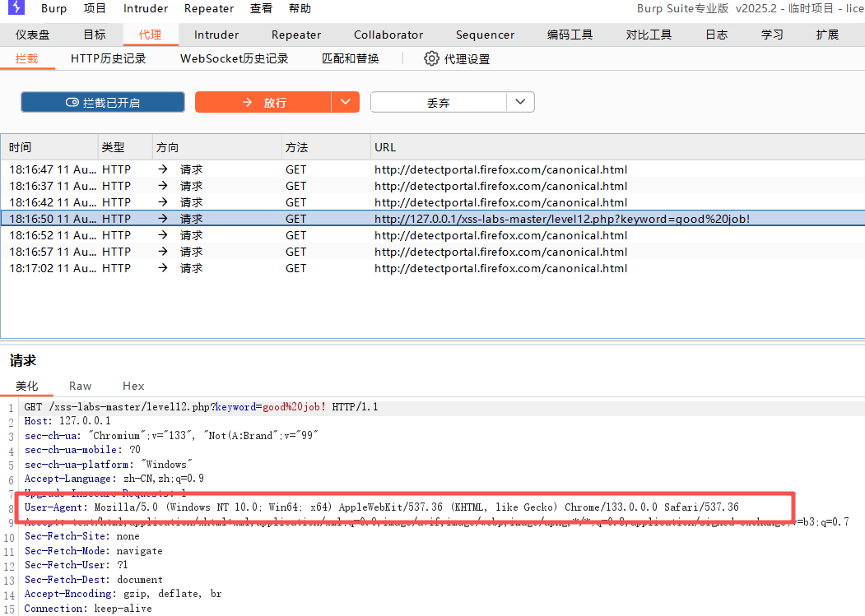Click the sec-ch-ua-mobile header line
This screenshot has height=616, width=865.
82,450
